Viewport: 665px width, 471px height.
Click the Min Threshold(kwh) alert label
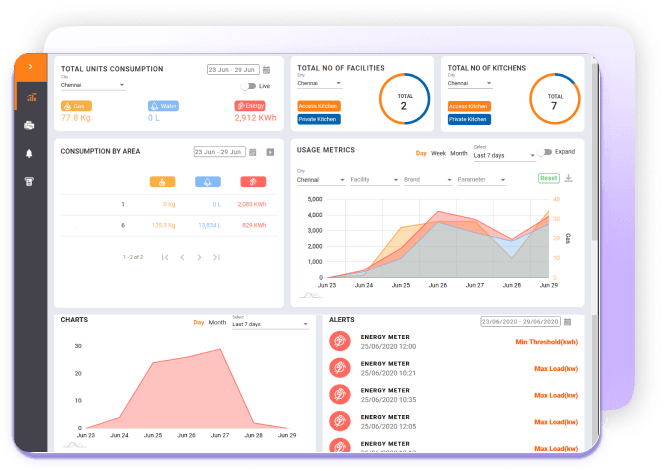click(x=547, y=342)
